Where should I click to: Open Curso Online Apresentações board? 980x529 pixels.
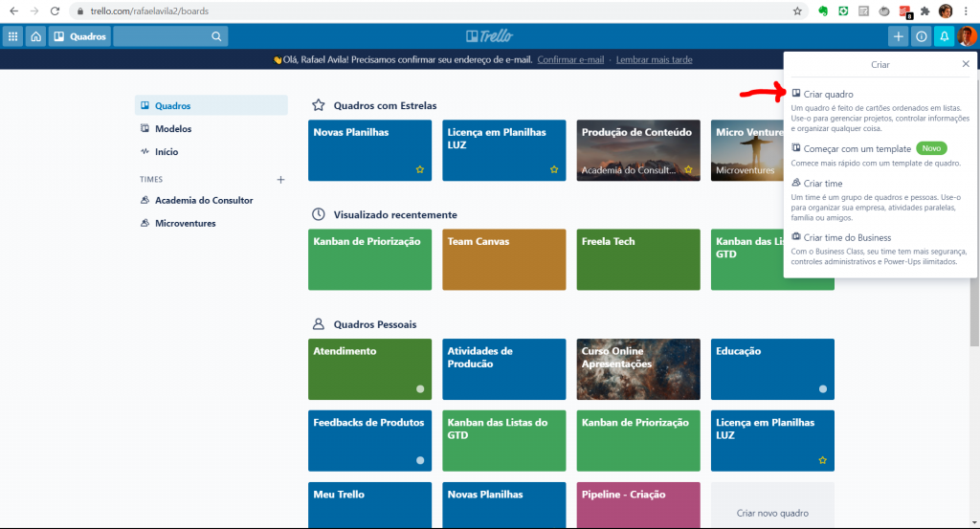coord(638,369)
